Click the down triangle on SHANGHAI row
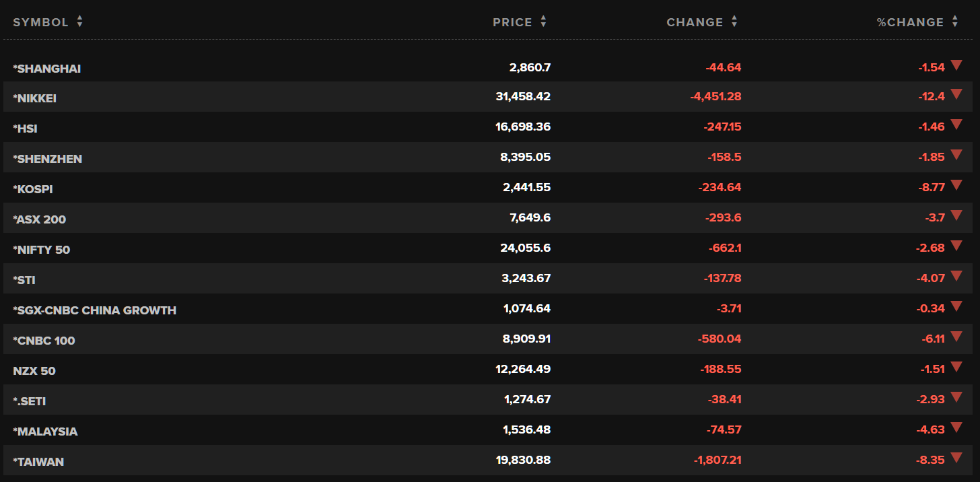 tap(956, 65)
